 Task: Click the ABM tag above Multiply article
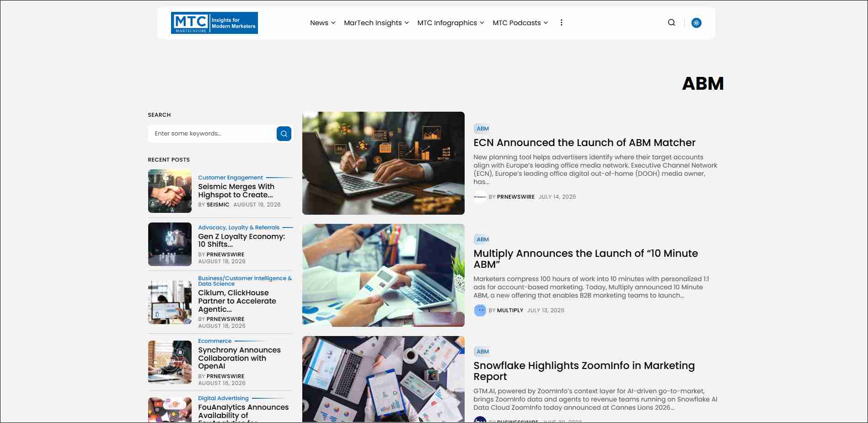coord(482,239)
